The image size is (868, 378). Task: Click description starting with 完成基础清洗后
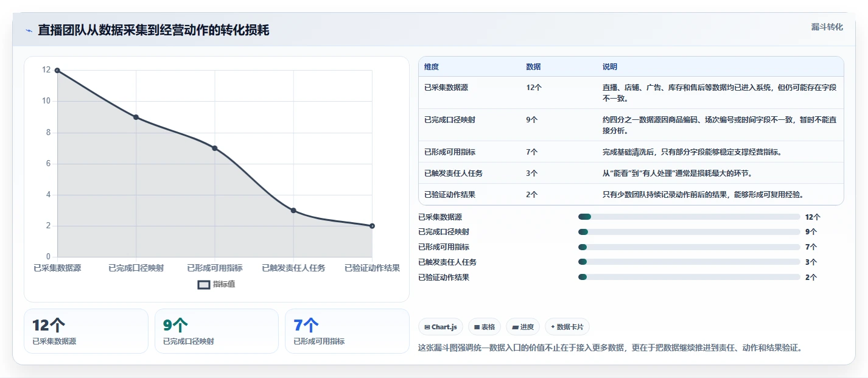click(692, 152)
